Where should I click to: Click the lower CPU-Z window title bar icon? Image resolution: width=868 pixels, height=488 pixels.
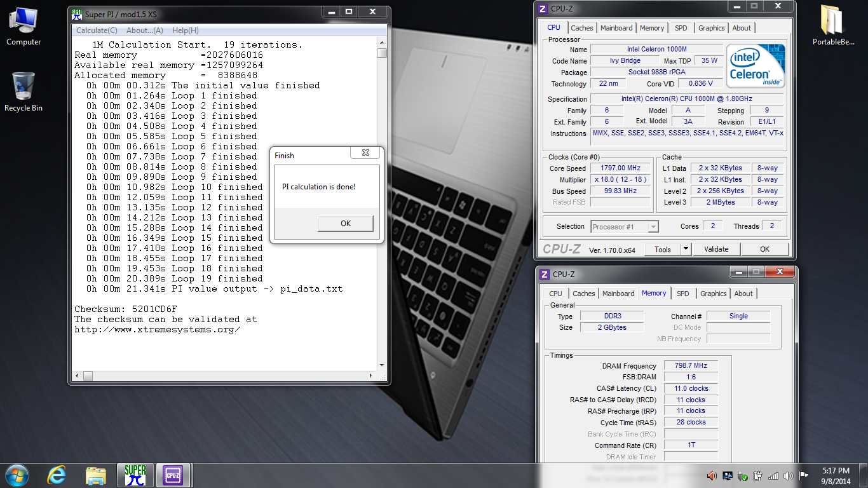click(x=545, y=274)
